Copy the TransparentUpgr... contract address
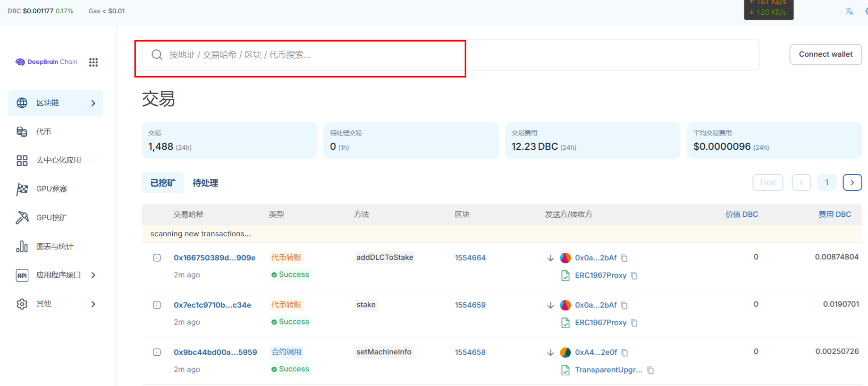This screenshot has width=868, height=386. click(x=650, y=370)
